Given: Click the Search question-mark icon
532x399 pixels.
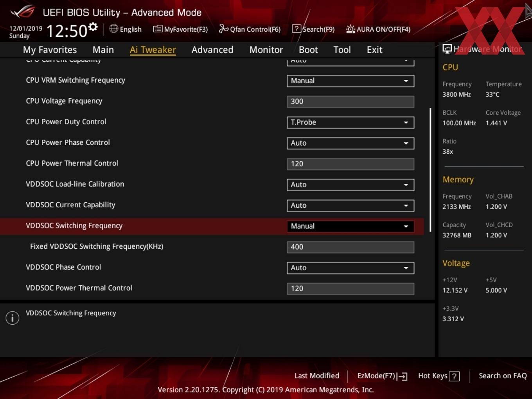Looking at the screenshot, I should coord(297,29).
